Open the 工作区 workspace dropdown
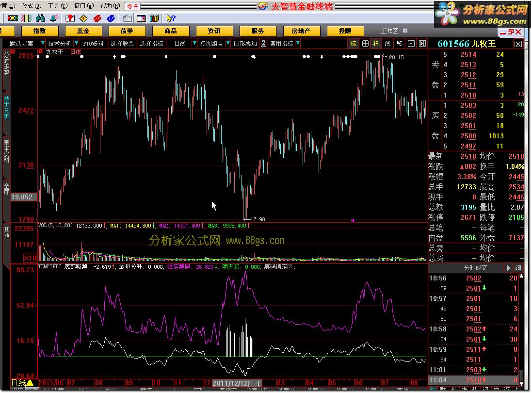Viewport: 532px width, 393px height. [405, 31]
